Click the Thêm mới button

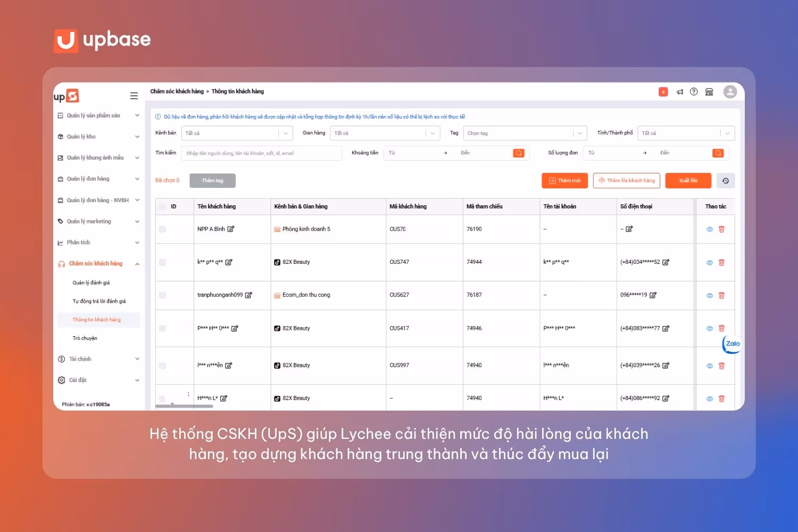565,181
